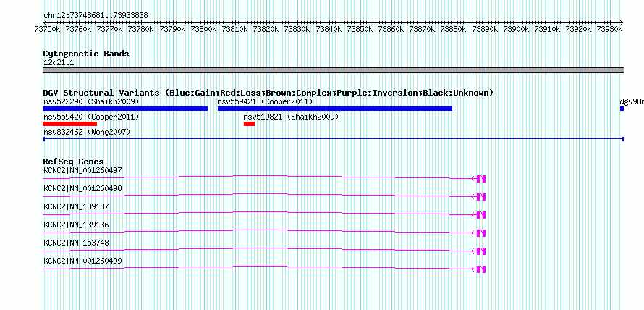
Task: Click the 73790k ruler position label
Action: [171, 29]
